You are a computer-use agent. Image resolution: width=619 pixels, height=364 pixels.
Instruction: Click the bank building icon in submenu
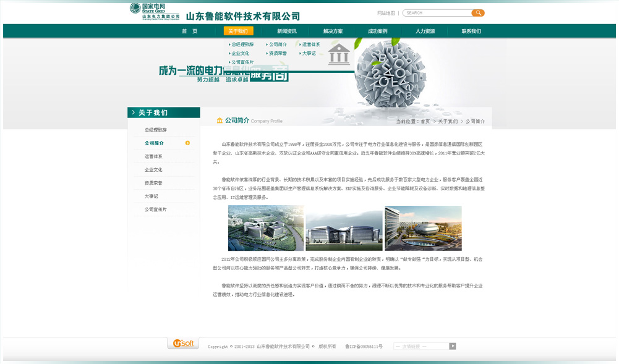tap(339, 54)
